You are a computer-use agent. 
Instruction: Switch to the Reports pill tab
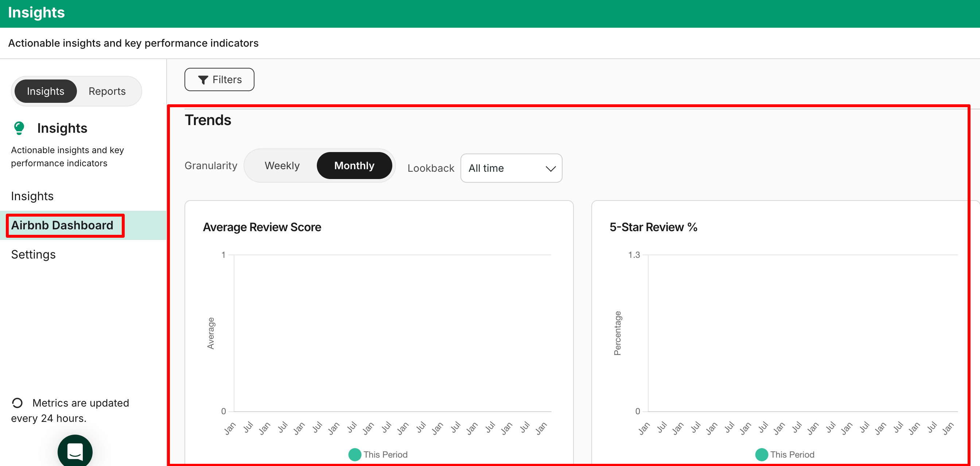point(107,91)
